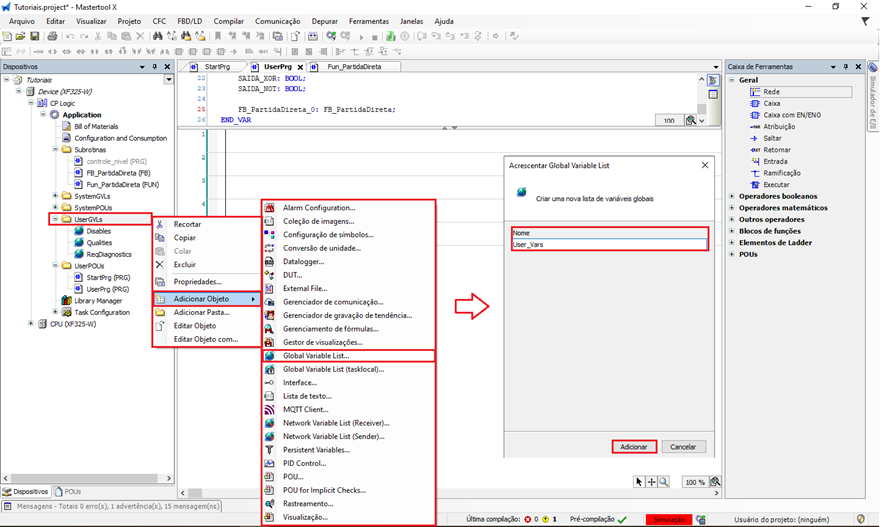
Task: Expand the SystemGVLs tree node
Action: [55, 196]
